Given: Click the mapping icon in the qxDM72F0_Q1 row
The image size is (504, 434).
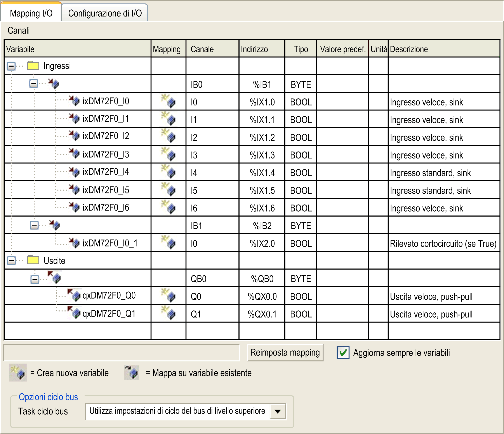Looking at the screenshot, I should pyautogui.click(x=168, y=313).
